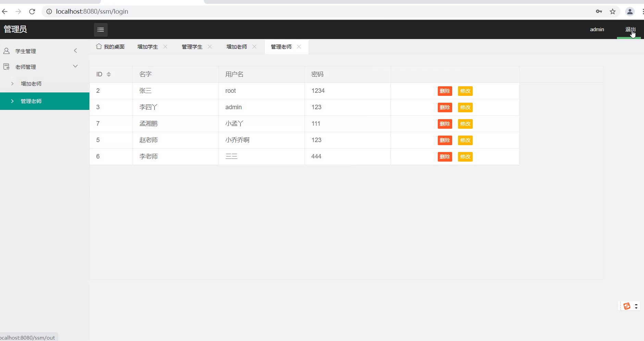Close the 增加学生 tab
The image size is (644, 341).
tap(165, 47)
